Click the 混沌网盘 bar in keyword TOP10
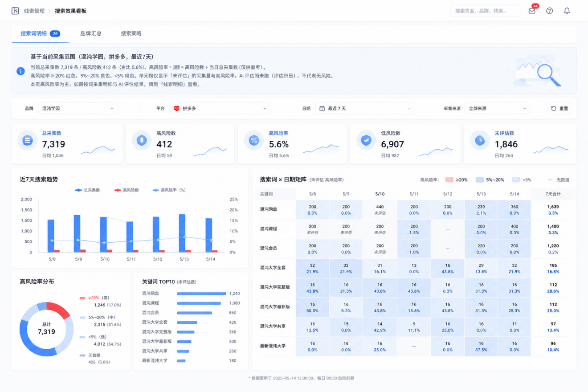588x392 pixels. pos(202,294)
